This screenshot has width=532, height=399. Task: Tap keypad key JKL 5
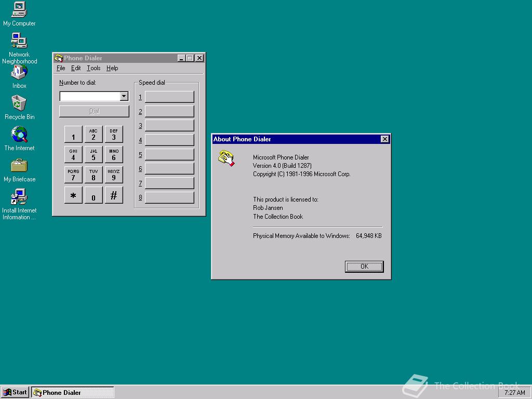tap(94, 155)
